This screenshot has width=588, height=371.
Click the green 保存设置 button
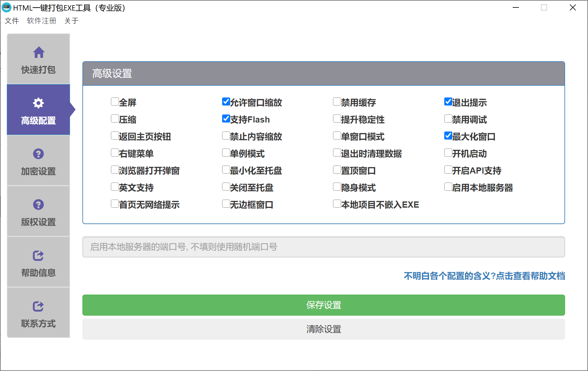pos(324,305)
